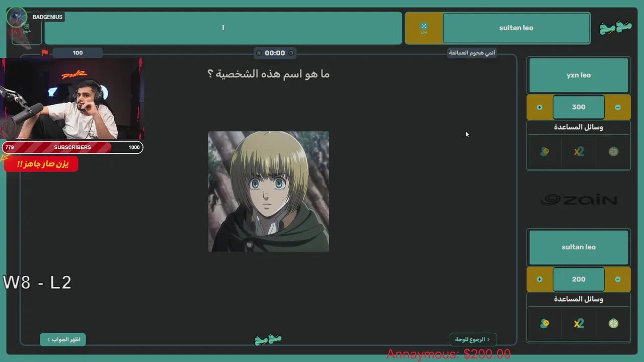This screenshot has height=362, width=644.
Task: Click the category label أنمي هجوم العمالقة
Action: [x=472, y=53]
